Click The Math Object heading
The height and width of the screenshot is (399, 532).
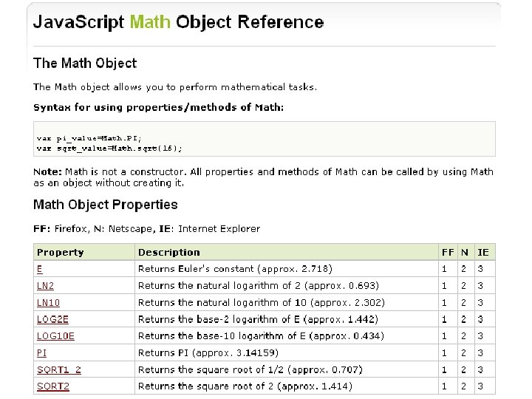click(x=85, y=64)
